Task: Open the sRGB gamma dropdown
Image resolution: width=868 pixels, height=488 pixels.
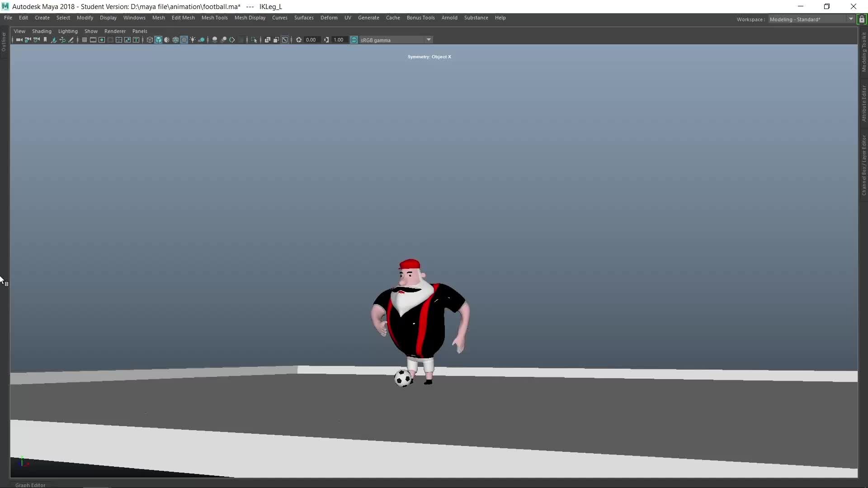Action: tap(429, 40)
